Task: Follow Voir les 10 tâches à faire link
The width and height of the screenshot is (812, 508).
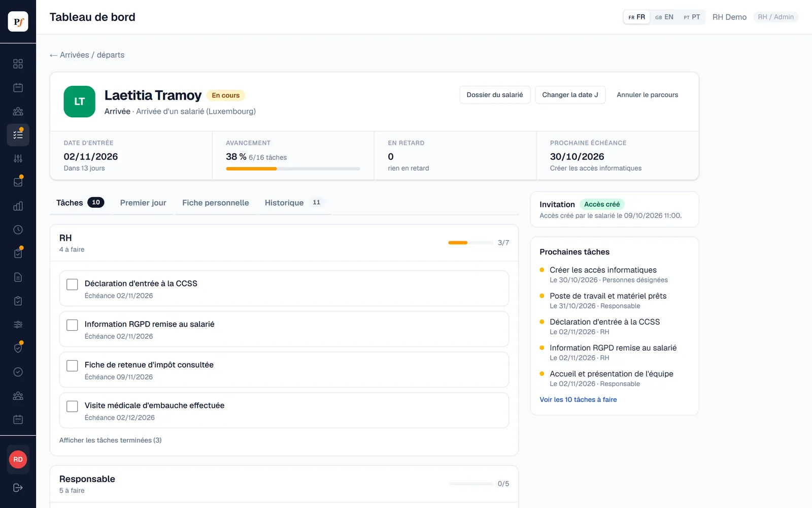Action: pyautogui.click(x=578, y=400)
